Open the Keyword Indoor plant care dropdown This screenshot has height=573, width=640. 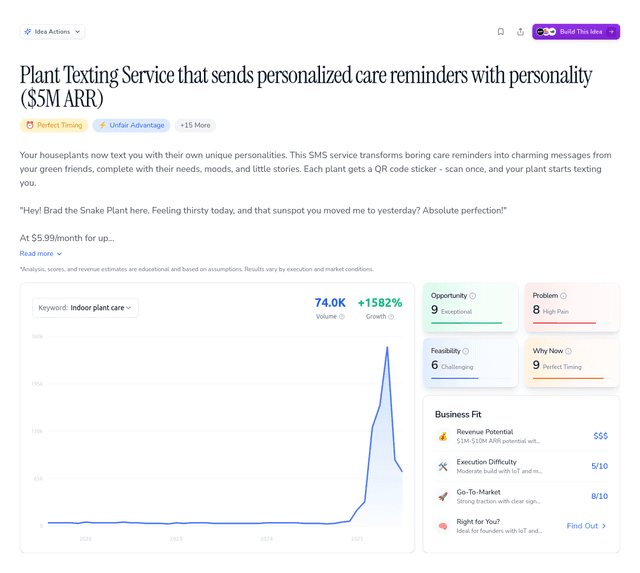(86, 308)
